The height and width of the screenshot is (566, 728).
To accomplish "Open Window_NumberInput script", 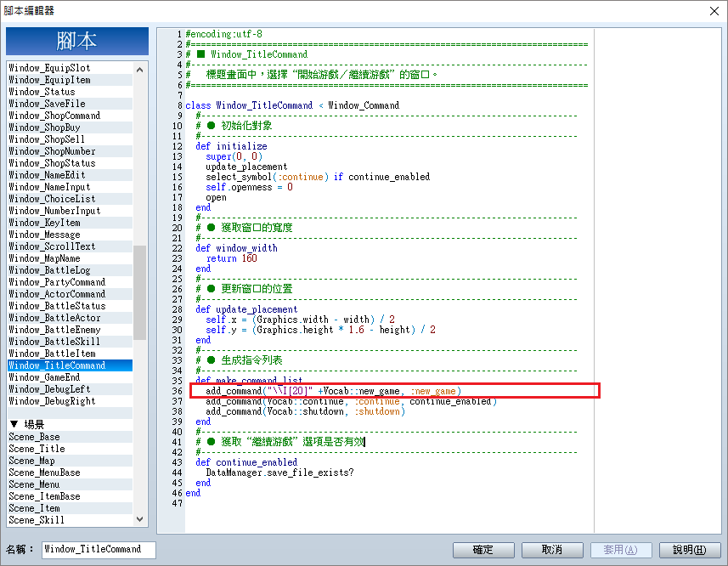I will pyautogui.click(x=71, y=210).
